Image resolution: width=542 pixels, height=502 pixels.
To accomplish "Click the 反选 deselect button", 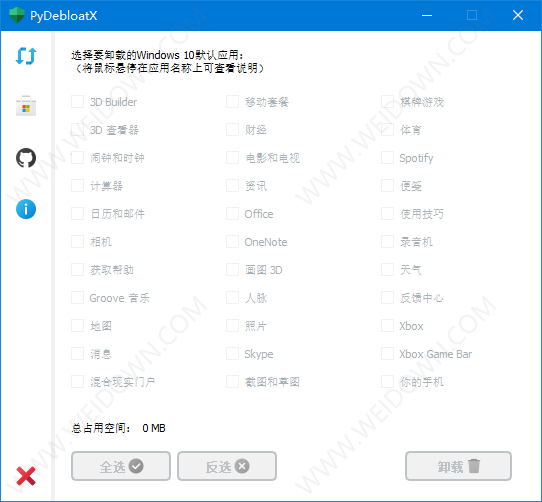I will [227, 466].
